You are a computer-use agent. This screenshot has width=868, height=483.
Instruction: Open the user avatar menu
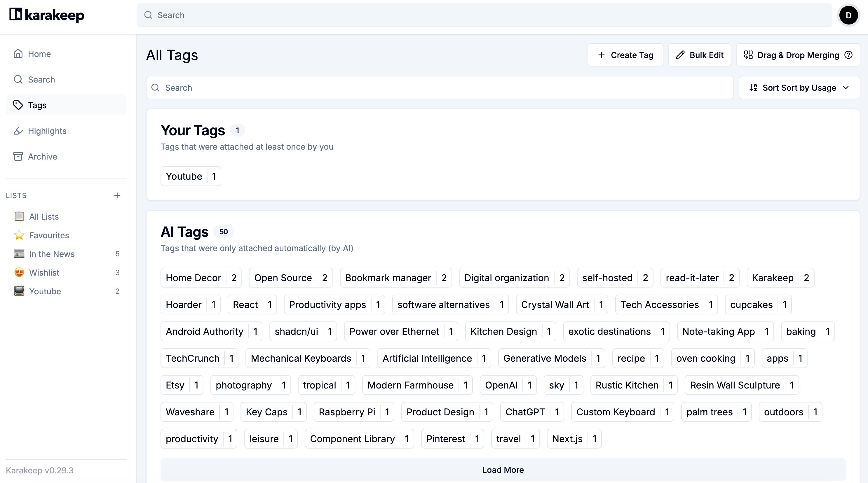848,15
